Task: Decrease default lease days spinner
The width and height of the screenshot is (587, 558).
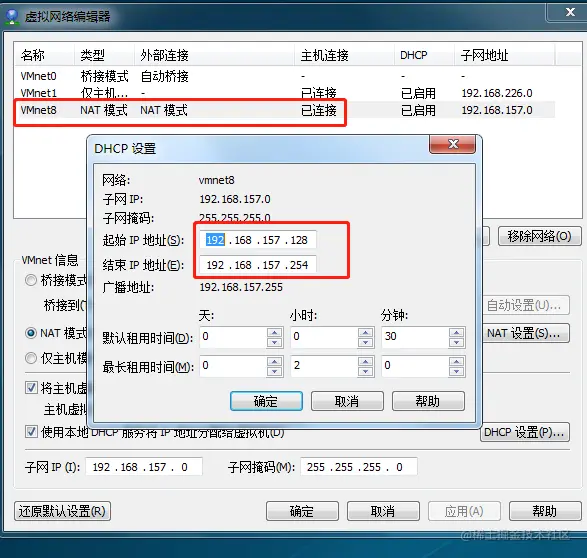Action: [x=275, y=342]
